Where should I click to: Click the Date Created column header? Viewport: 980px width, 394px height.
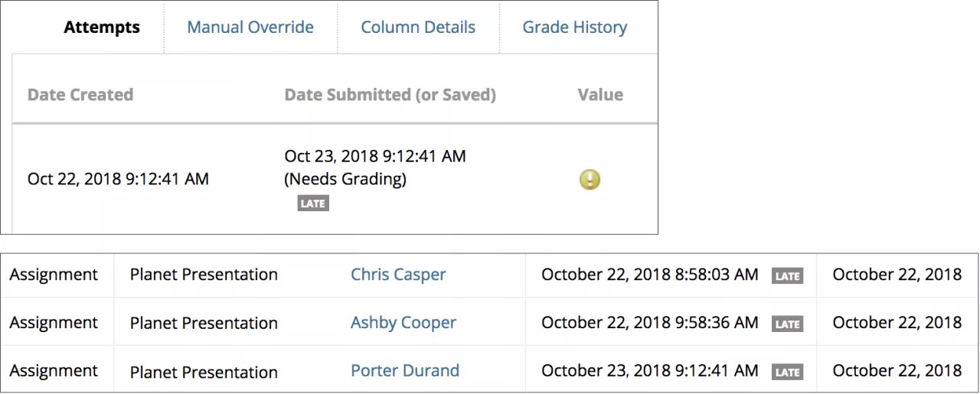click(80, 95)
